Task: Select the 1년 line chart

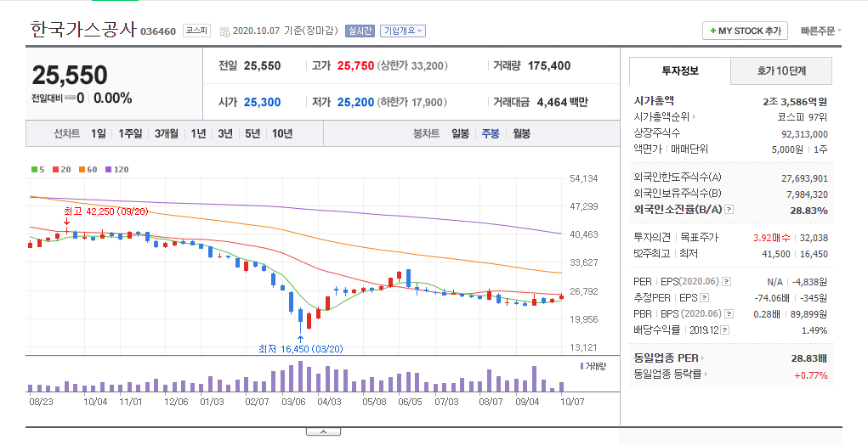Action: coord(198,133)
